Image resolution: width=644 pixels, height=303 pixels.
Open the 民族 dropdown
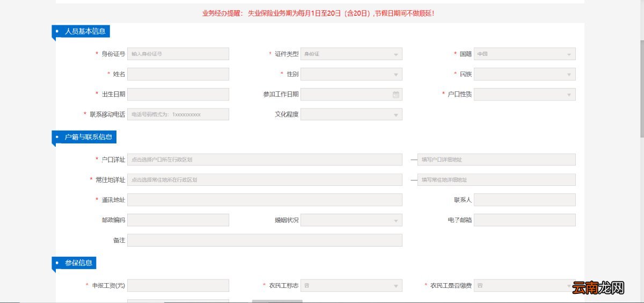coord(525,74)
